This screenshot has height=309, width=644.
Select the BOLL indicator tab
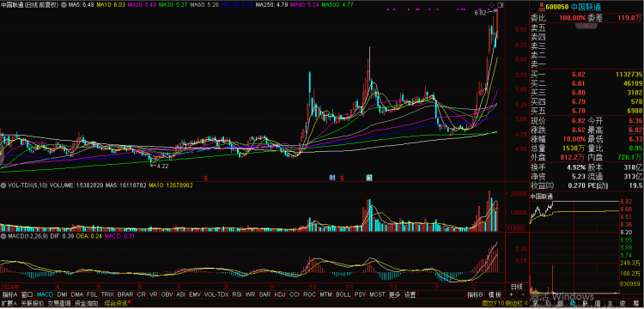coord(343,294)
